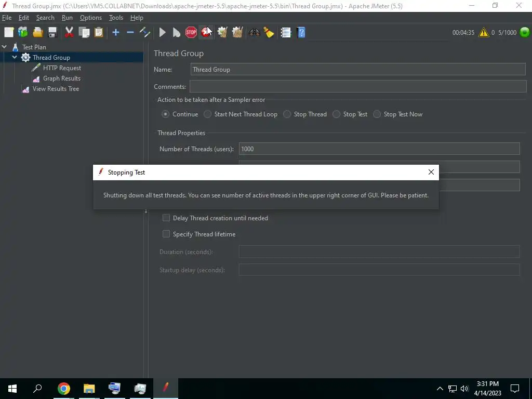Click the Open file folder icon

[37, 32]
